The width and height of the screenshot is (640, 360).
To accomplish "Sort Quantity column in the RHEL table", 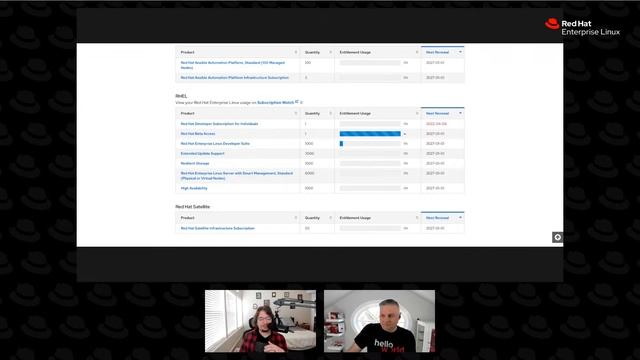I will (x=331, y=113).
